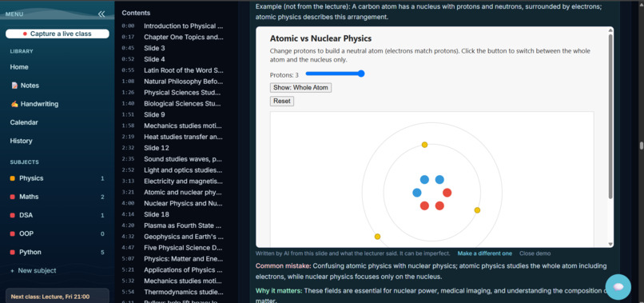Collapse the menu sidebar with double-chevron icon
The width and height of the screenshot is (644, 303).
pos(101,14)
